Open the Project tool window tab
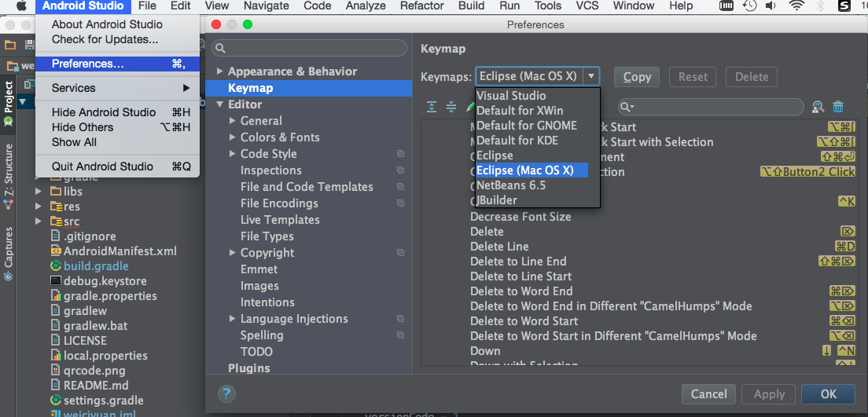Image resolution: width=868 pixels, height=417 pixels. (x=8, y=104)
